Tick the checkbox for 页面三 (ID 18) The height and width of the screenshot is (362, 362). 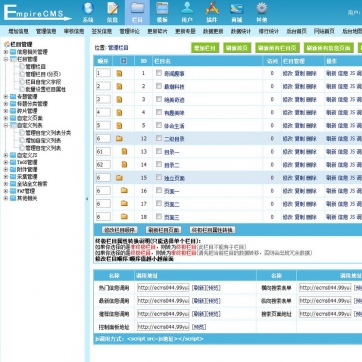pyautogui.click(x=159, y=216)
